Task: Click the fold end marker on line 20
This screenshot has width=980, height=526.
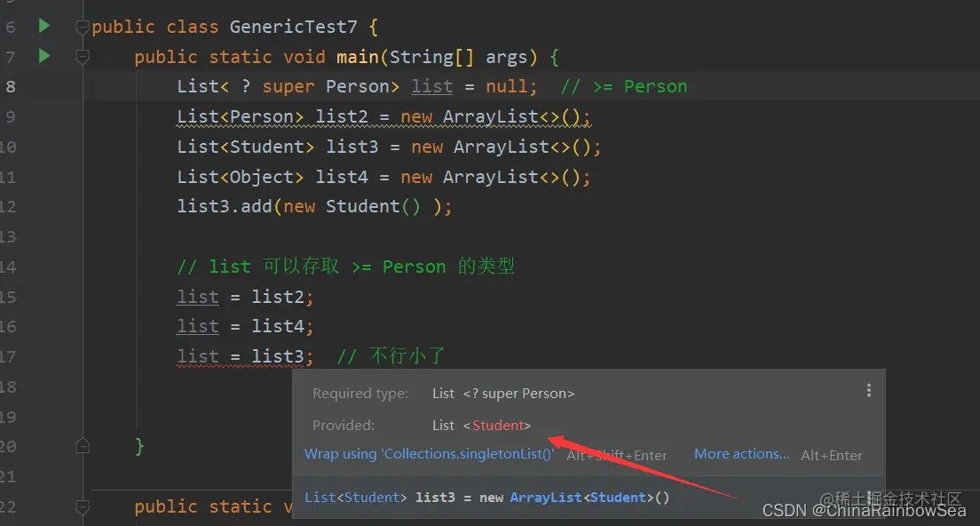Action: tap(83, 446)
